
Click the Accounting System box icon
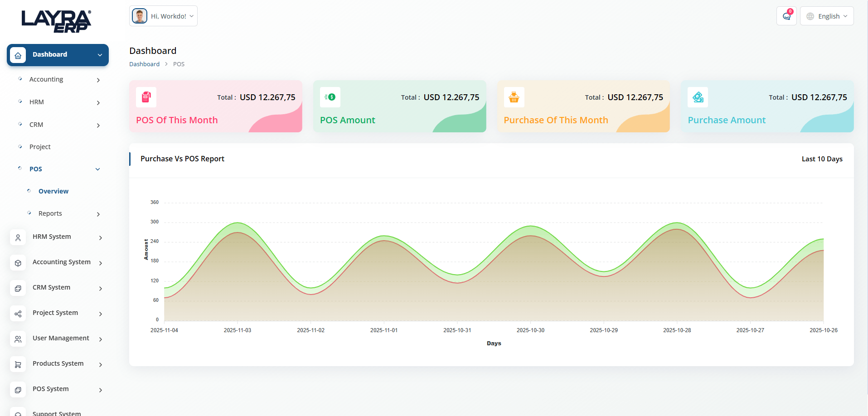coord(18,263)
